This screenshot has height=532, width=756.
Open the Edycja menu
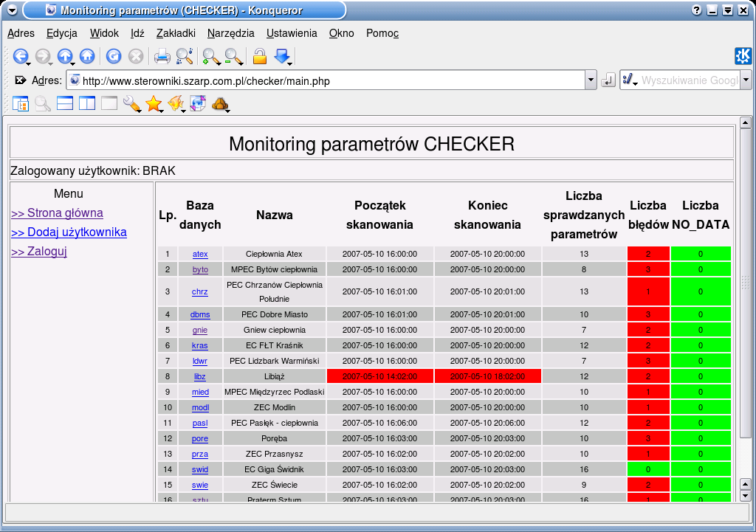62,33
